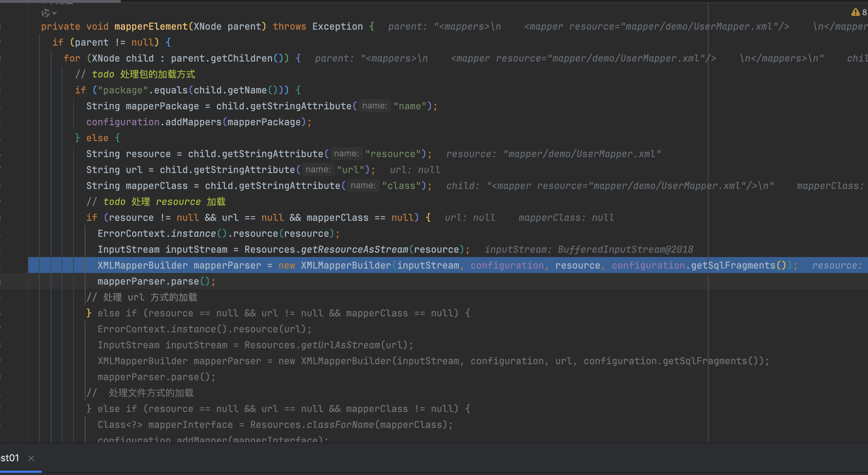
Task: Click the comment 'todo 处理包的加载方式'
Action: click(143, 74)
